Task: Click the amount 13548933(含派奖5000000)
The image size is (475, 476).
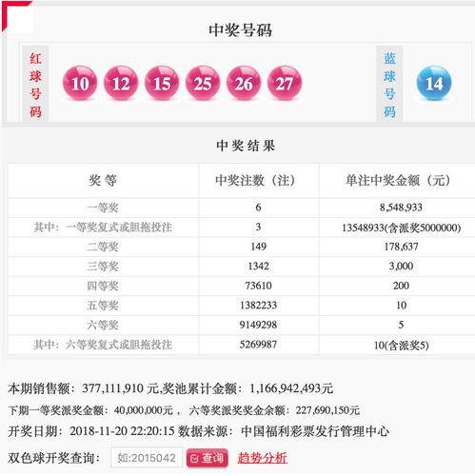Action: (x=401, y=228)
